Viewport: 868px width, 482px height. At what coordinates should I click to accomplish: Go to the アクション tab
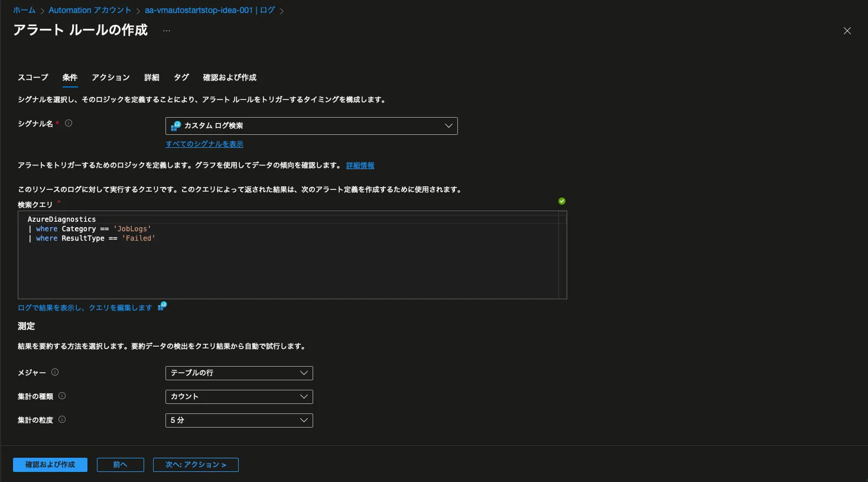pyautogui.click(x=110, y=77)
